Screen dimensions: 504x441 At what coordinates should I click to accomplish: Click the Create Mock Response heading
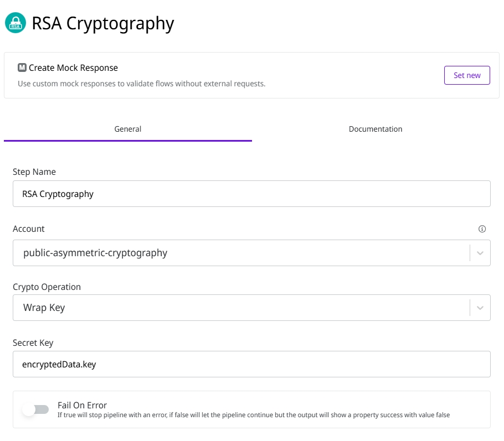click(73, 68)
